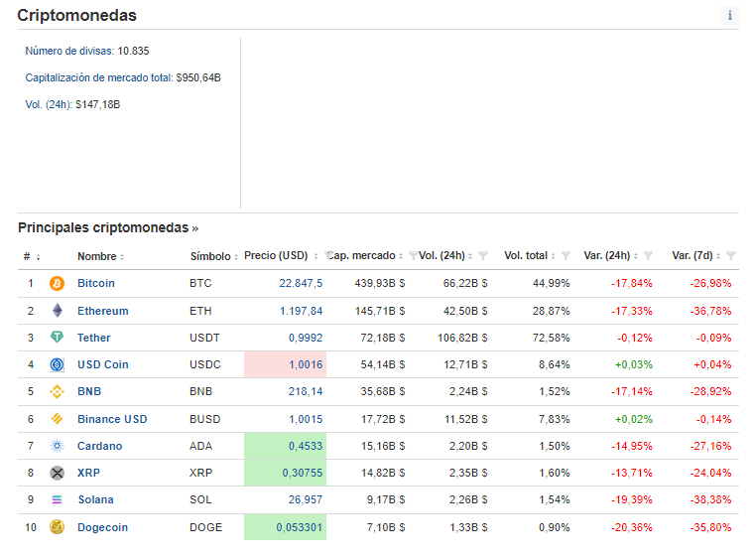Click the XRP logo icon
This screenshot has width=756, height=557.
(57, 473)
